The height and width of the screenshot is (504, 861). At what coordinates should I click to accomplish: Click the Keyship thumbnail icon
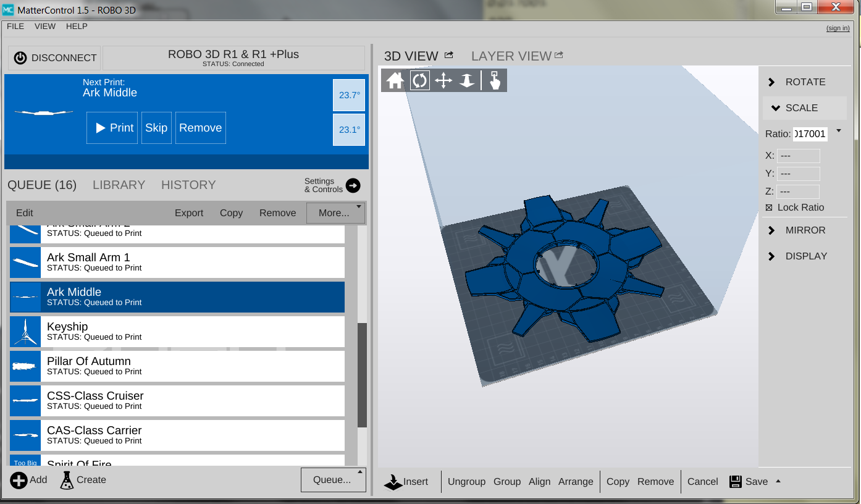(x=25, y=332)
